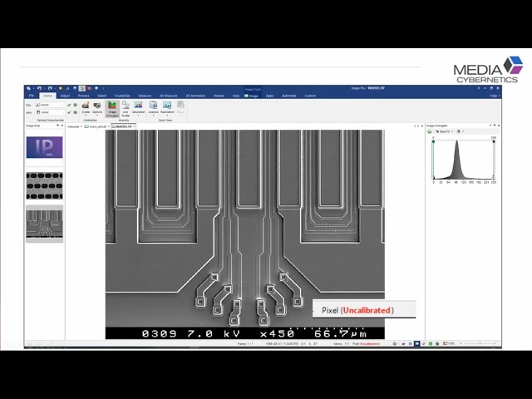Select the Welcome document tab
The height and width of the screenshot is (399, 532).
coord(74,126)
